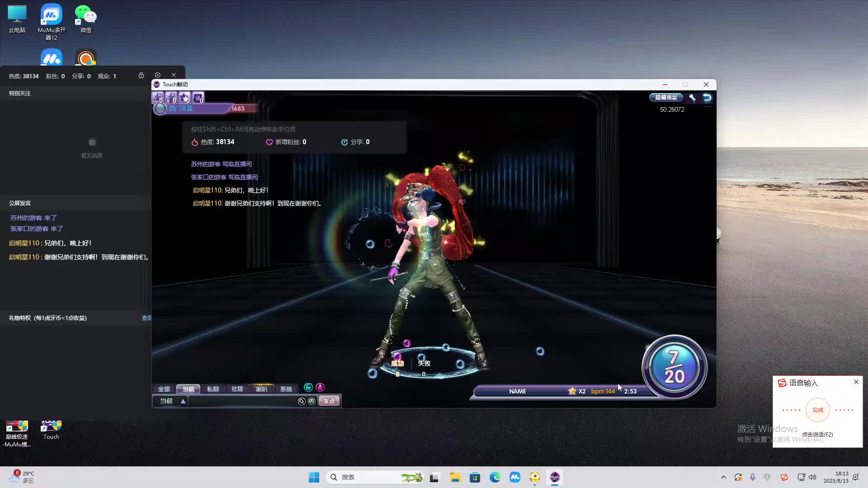The image size is (868, 488).
Task: Click 完成 in voice input popup
Action: 817,410
